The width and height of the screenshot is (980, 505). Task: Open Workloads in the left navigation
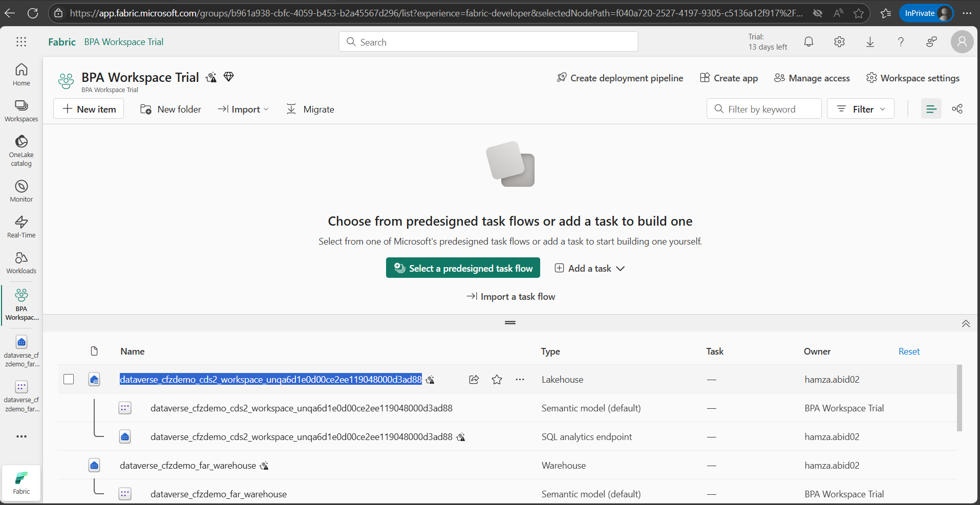pyautogui.click(x=22, y=262)
